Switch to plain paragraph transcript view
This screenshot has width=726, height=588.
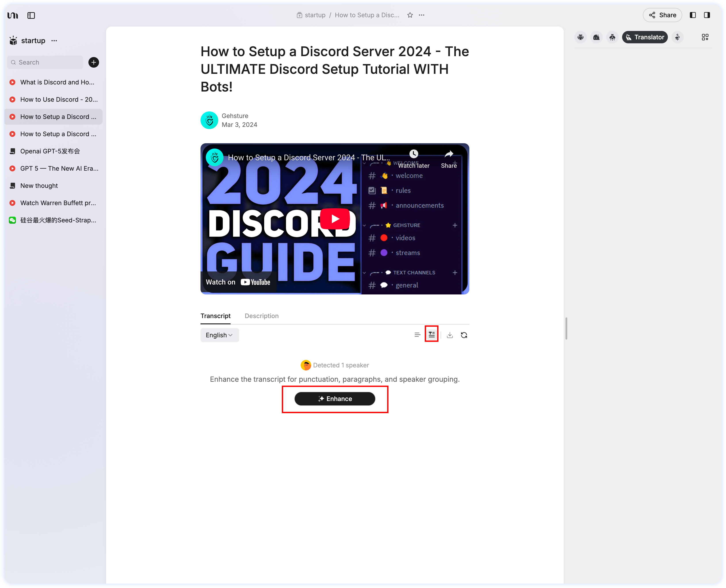click(x=417, y=335)
